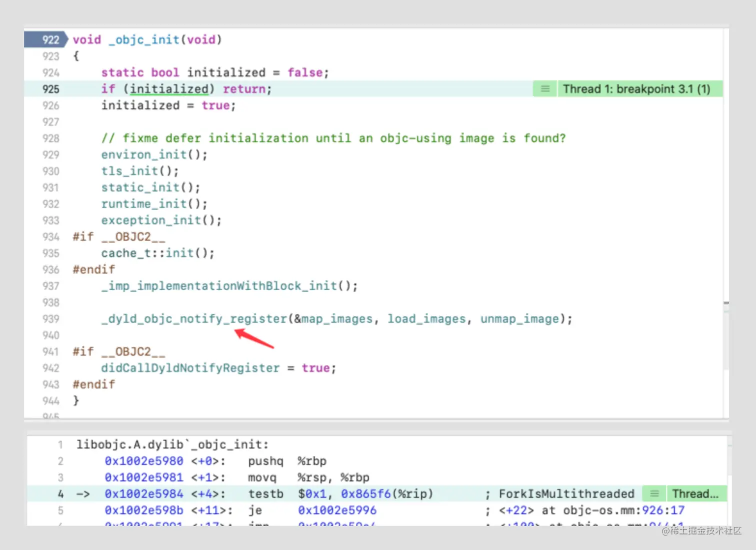This screenshot has height=550, width=756.
Task: Open the annotation icon beside Thread 1 breakpoint
Action: coord(545,89)
